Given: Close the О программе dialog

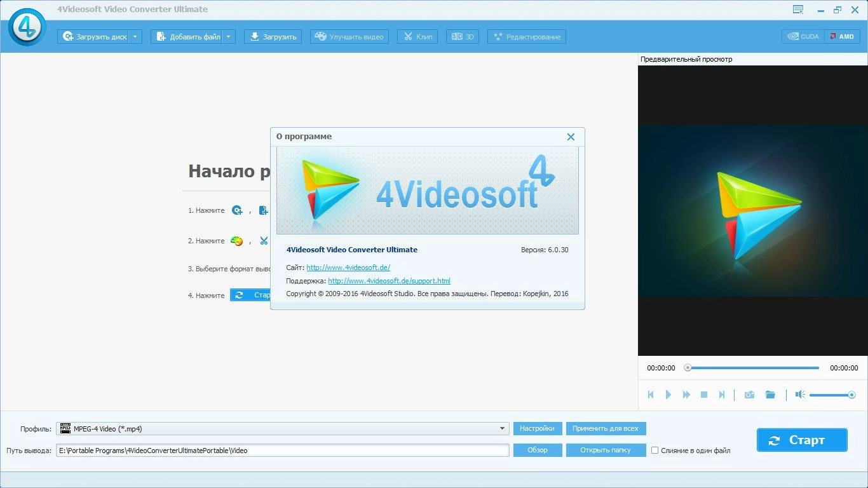Looking at the screenshot, I should coord(571,137).
